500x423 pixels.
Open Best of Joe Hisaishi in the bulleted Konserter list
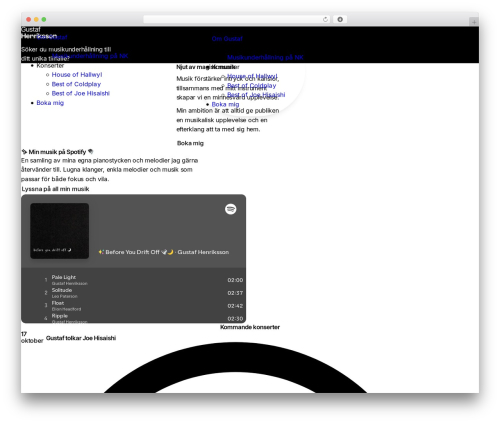[81, 93]
